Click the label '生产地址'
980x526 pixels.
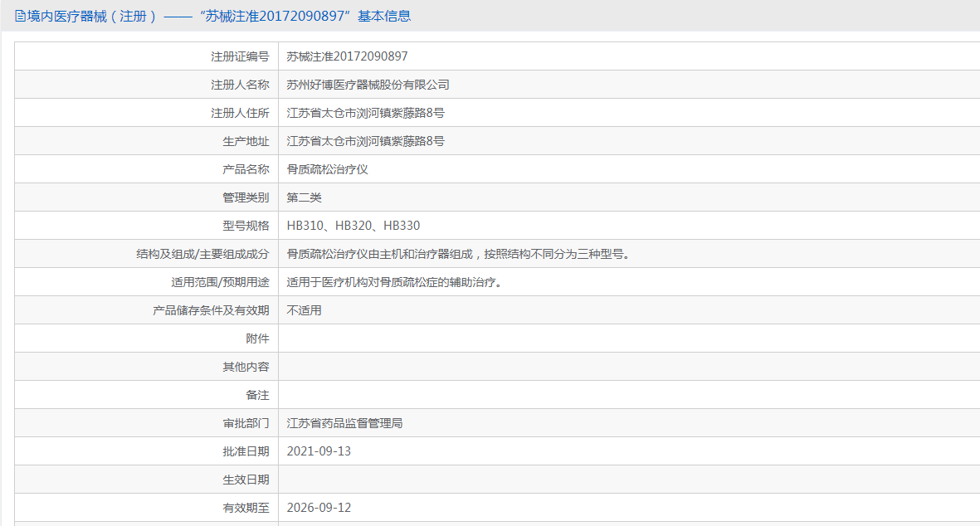[246, 141]
